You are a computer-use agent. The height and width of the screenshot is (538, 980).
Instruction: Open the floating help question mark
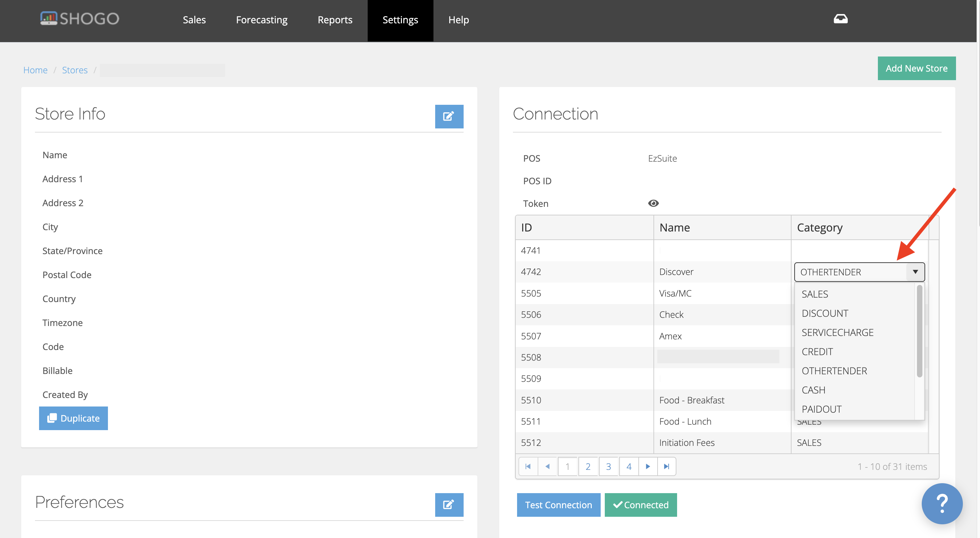point(942,503)
